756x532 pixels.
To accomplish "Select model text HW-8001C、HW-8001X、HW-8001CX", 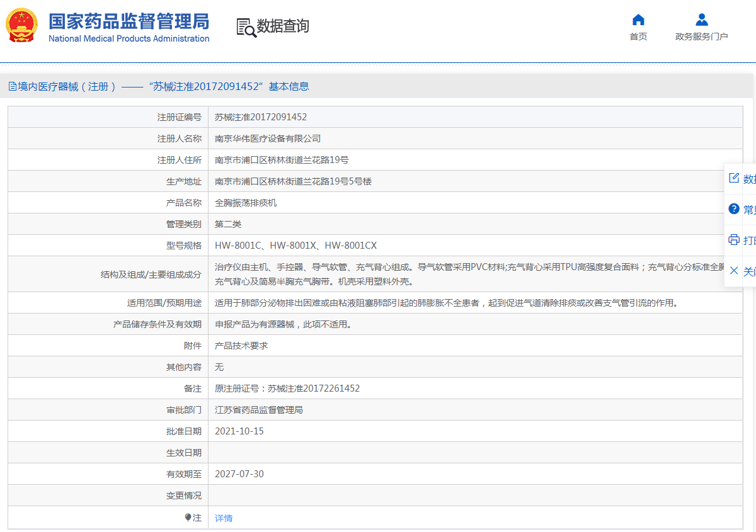I will (x=295, y=246).
